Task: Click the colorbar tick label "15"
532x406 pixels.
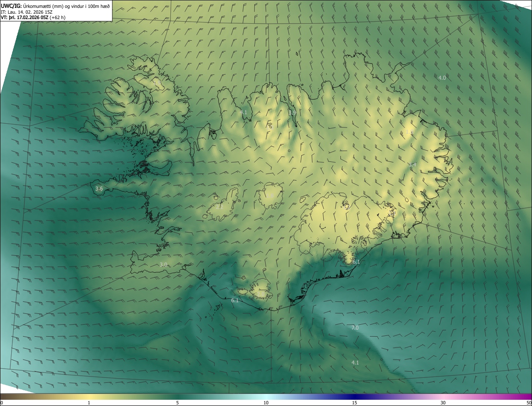Action: [355, 403]
